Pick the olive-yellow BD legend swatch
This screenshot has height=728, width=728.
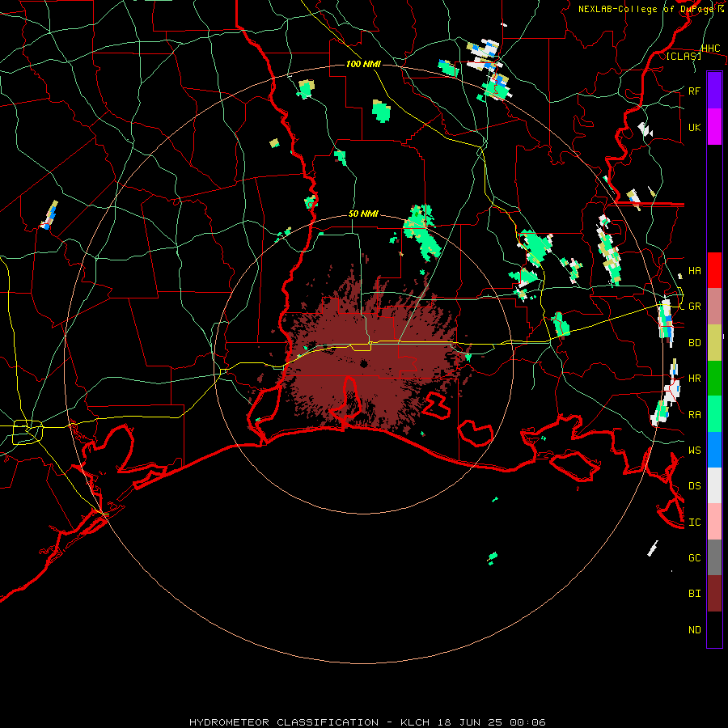tap(714, 343)
